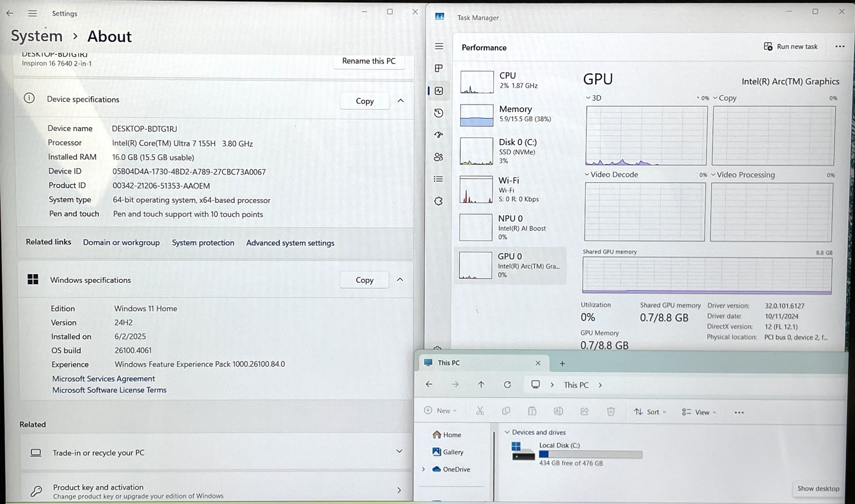Viewport: 855px width, 504px height.
Task: Go forward in File Explorer
Action: [455, 384]
